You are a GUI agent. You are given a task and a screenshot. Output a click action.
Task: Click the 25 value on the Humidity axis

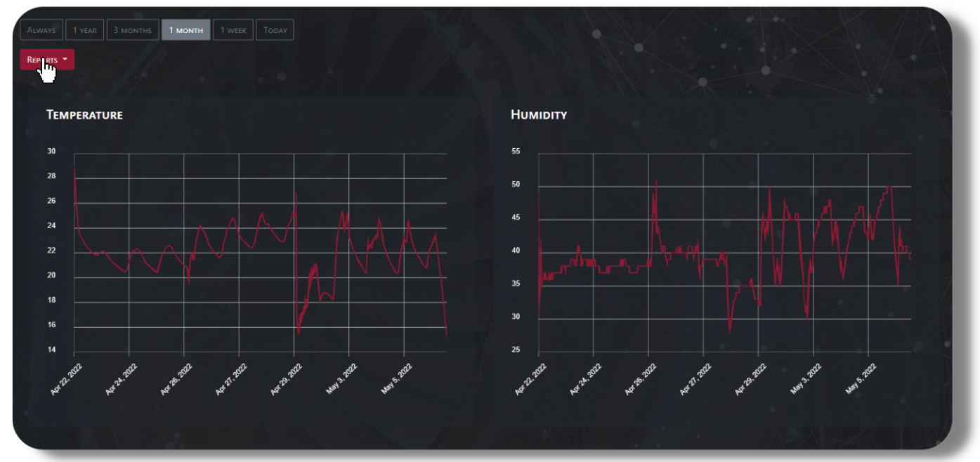[x=516, y=350]
